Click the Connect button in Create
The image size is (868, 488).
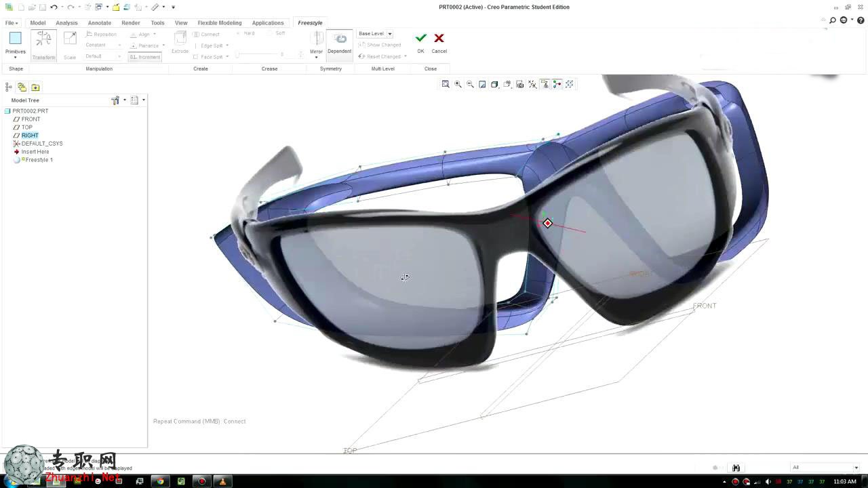[x=206, y=34]
